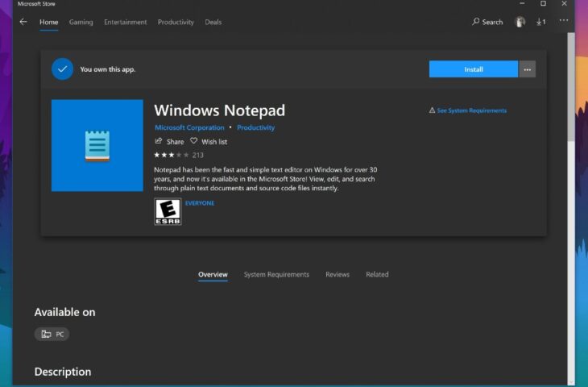Install Windows Notepad
The image size is (588, 387).
point(474,69)
